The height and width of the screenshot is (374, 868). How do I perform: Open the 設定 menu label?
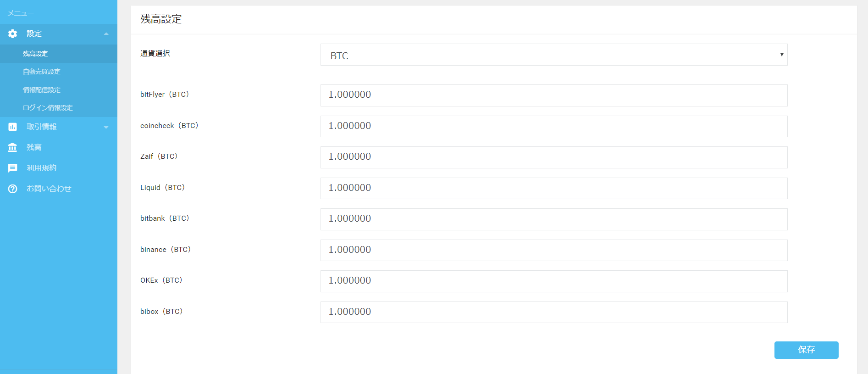click(34, 33)
